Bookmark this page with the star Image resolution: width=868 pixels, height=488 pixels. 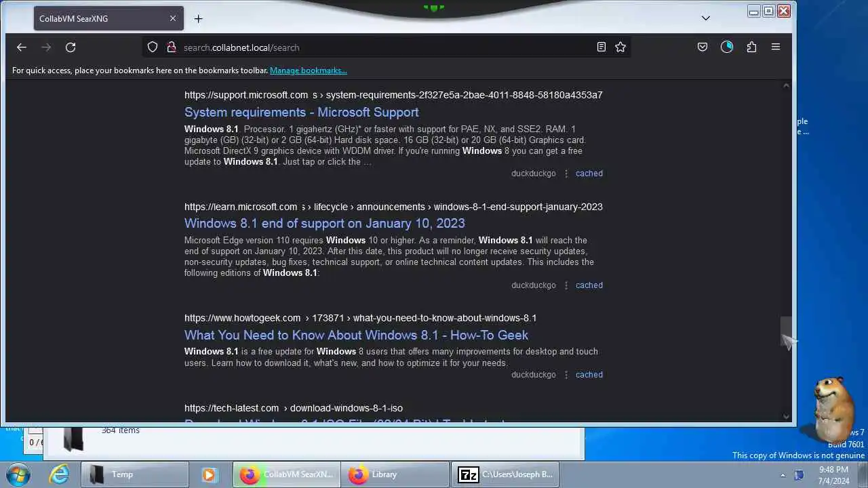tap(620, 47)
